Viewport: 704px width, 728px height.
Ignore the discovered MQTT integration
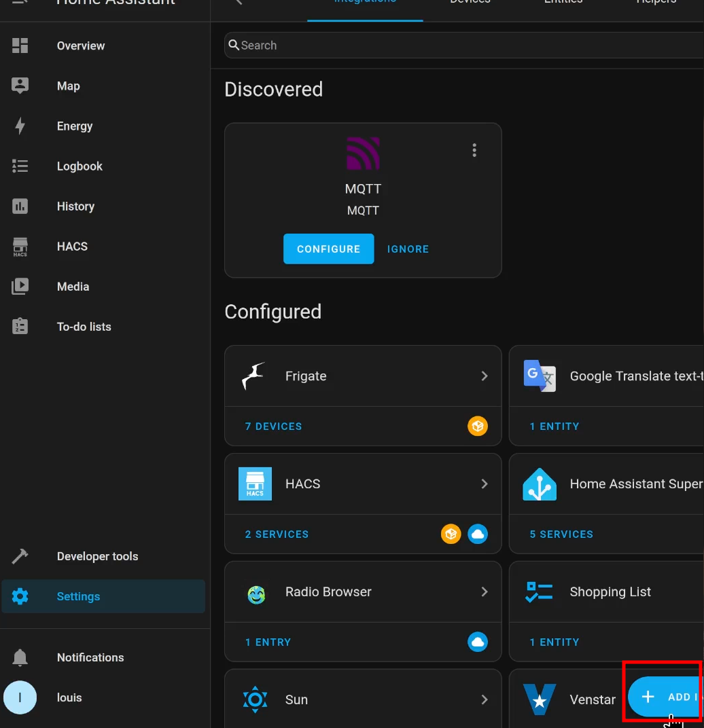[x=408, y=249]
